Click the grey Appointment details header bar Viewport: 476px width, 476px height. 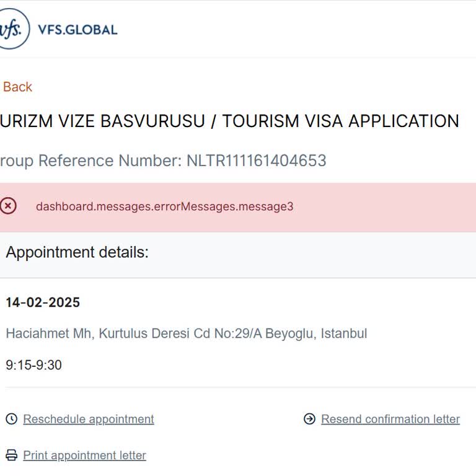[x=310, y=254]
